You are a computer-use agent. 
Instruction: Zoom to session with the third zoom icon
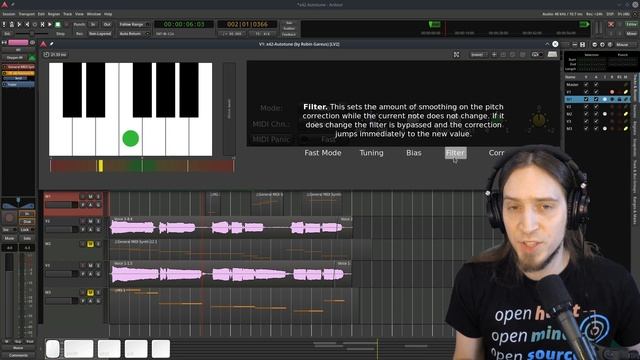tap(610, 44)
